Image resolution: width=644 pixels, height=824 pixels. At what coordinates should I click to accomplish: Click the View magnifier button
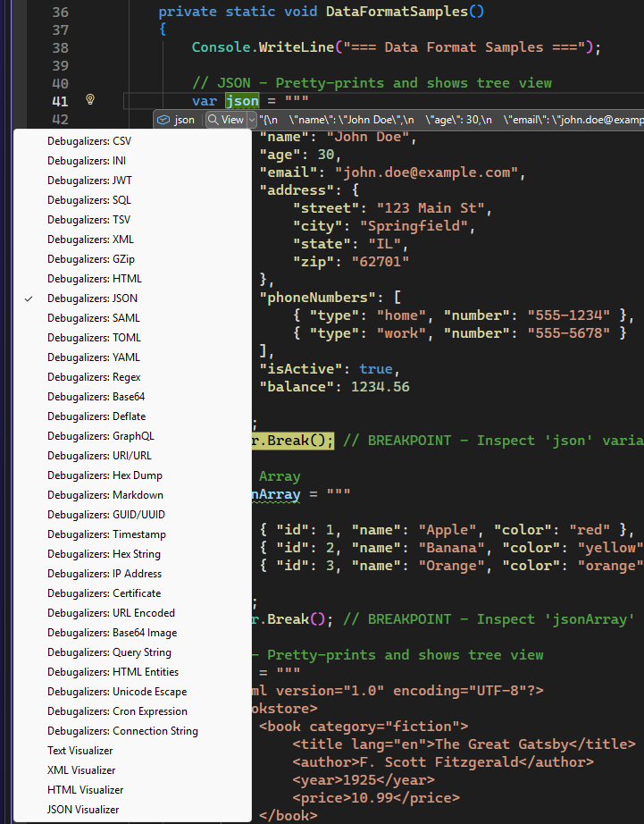(226, 120)
